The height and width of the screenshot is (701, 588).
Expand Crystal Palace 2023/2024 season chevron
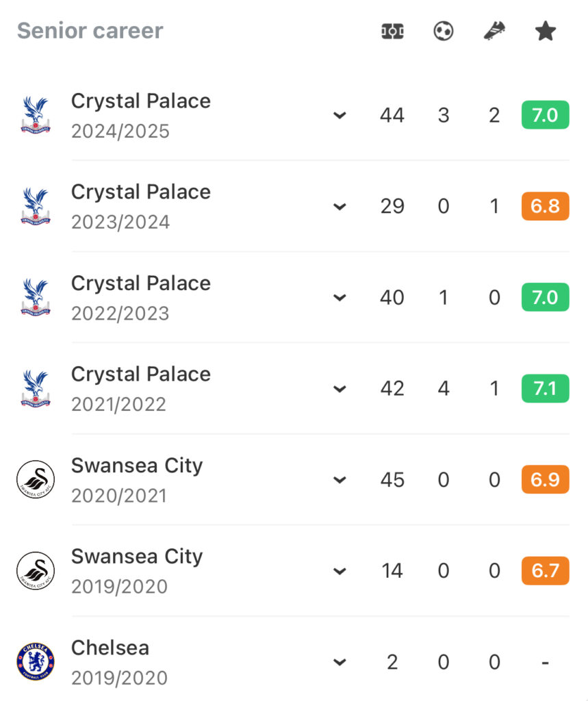[x=340, y=207]
